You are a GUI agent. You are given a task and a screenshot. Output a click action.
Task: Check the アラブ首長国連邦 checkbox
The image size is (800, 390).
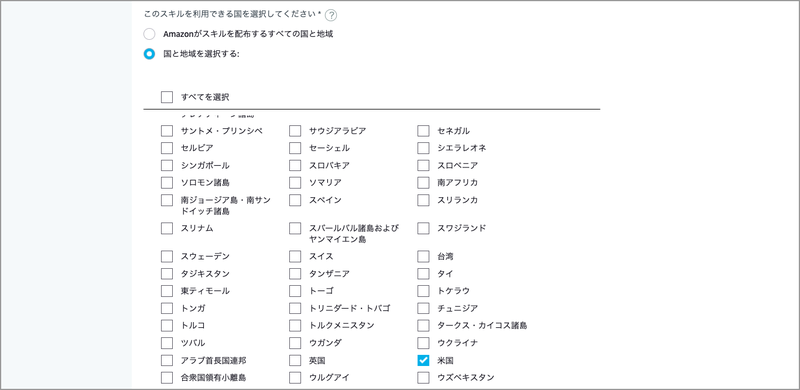point(167,360)
